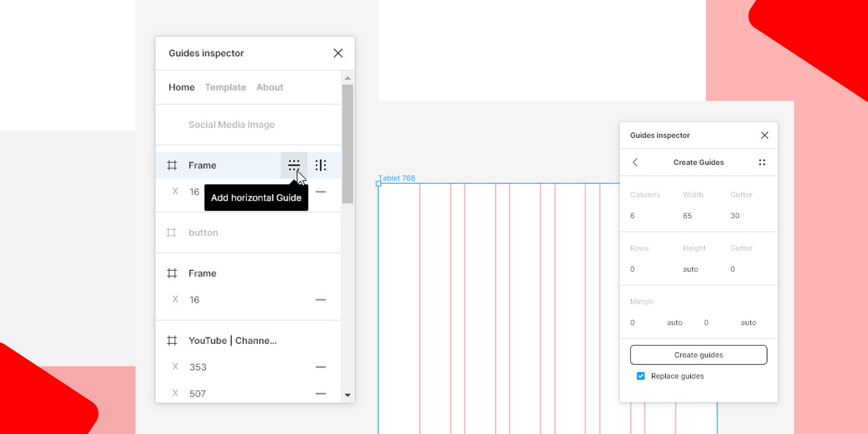Image resolution: width=868 pixels, height=434 pixels.
Task: Select the Tablet 768 frame label
Action: point(397,178)
